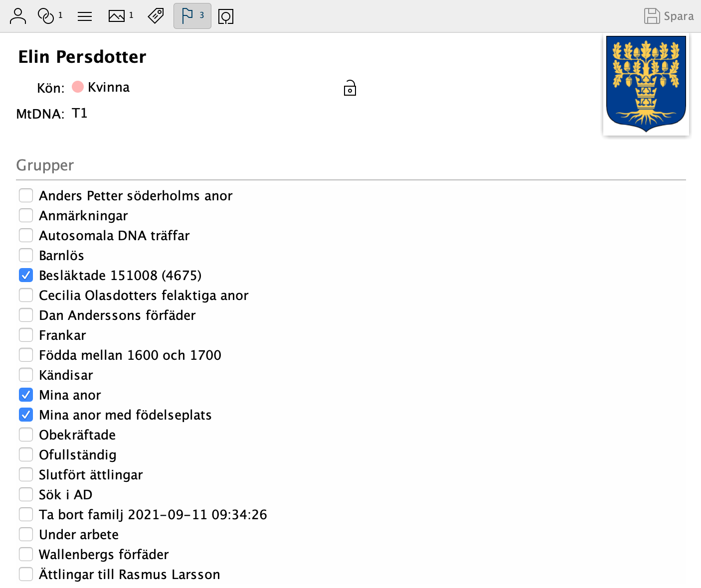Open the portrait frame tab icon
Viewport: 701px width, 588px height.
click(x=226, y=16)
